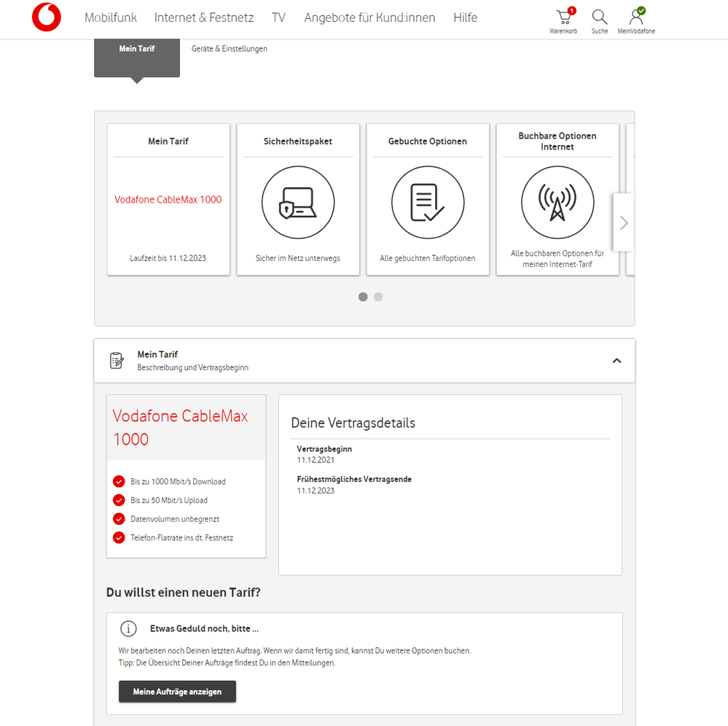Click the Bis zu 50 Mbit/s Upload item
The width and height of the screenshot is (728, 726).
(x=169, y=500)
